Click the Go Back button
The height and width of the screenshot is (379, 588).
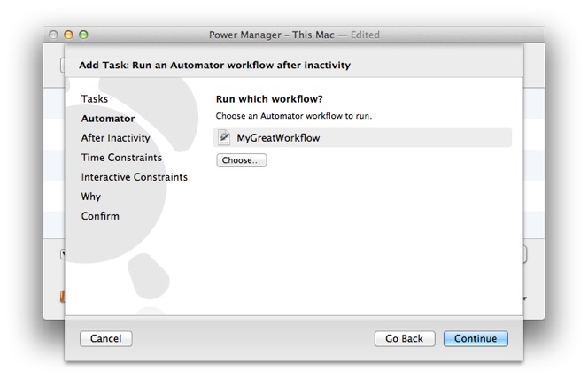[405, 338]
